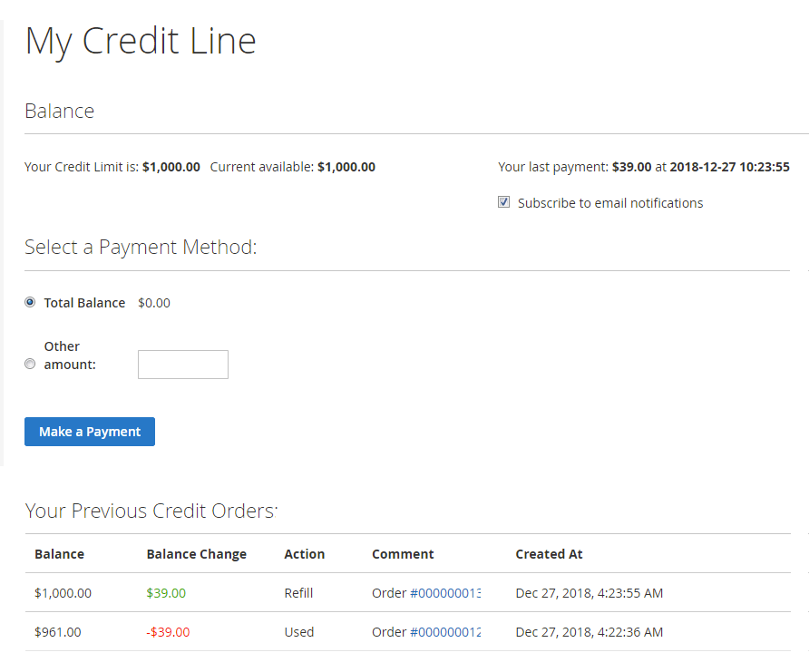The image size is (809, 672).
Task: Click the Balance Change column header
Action: pyautogui.click(x=196, y=554)
